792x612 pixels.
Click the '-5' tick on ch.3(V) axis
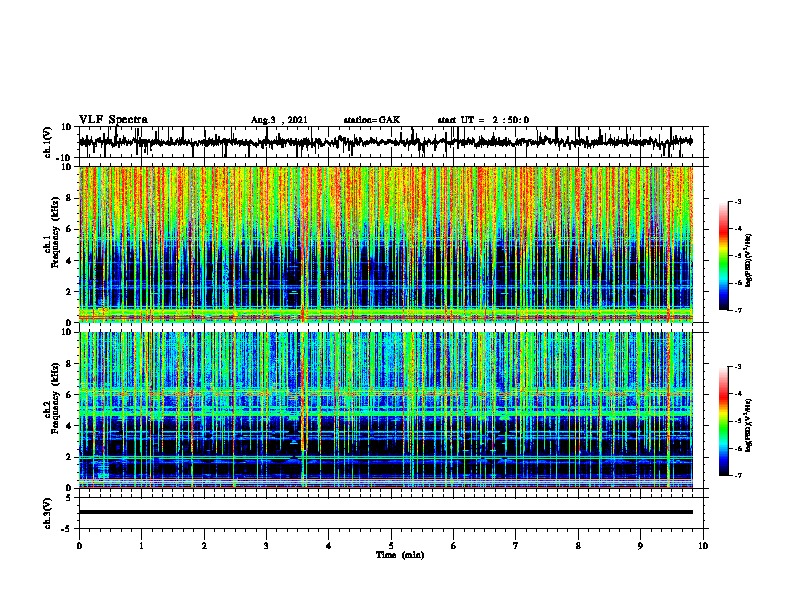pos(68,529)
